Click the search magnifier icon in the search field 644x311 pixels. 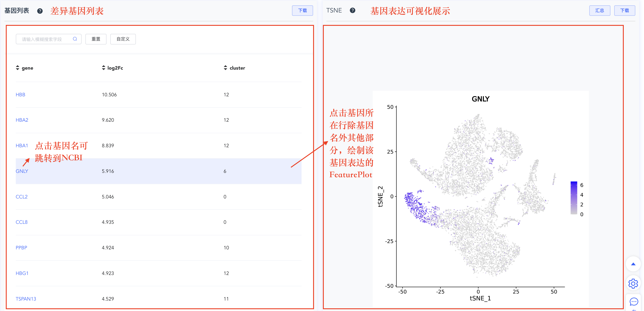pos(75,39)
